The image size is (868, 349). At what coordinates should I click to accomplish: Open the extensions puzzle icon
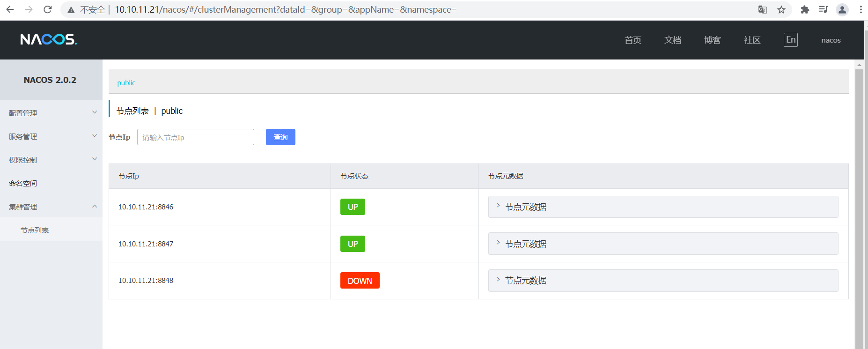click(x=805, y=9)
